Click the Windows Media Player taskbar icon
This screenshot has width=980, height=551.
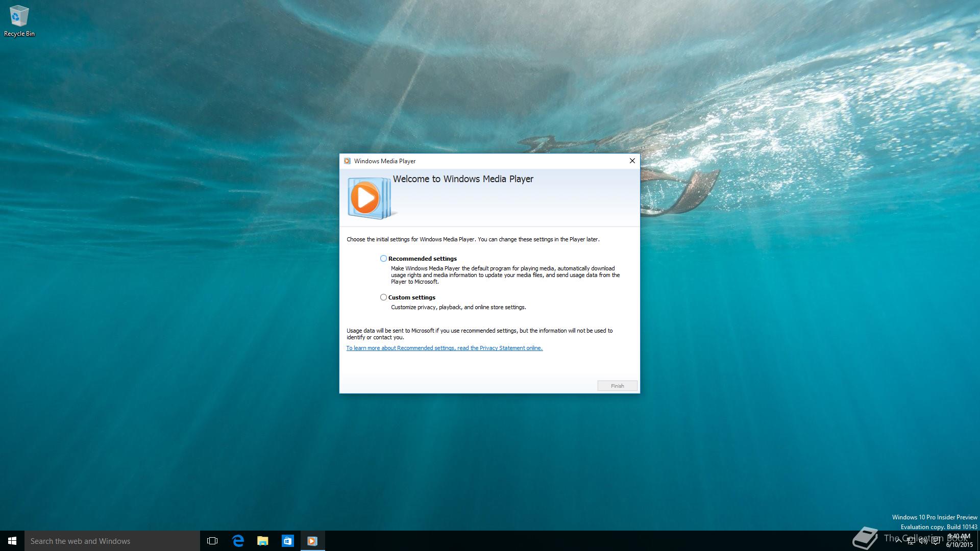pyautogui.click(x=312, y=541)
